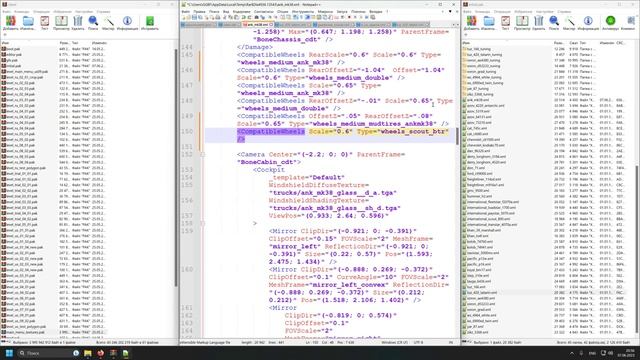The image size is (640, 360).
Task: Go up one folder in right WinRAR
Action: coord(466,36)
